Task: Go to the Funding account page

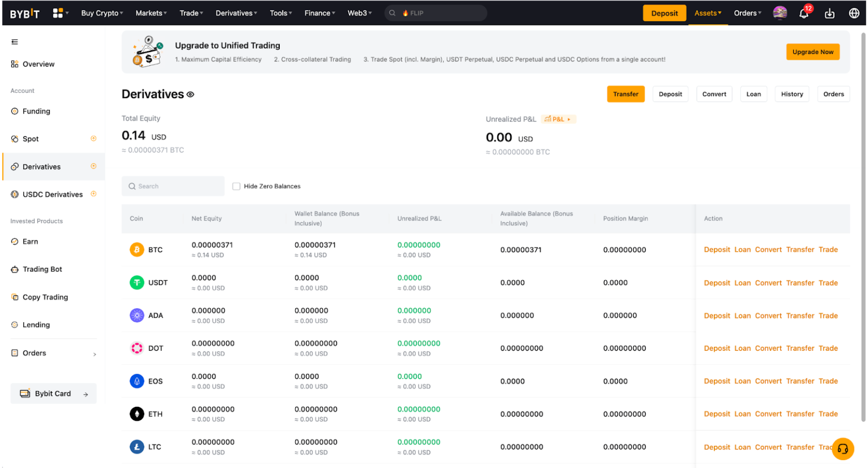Action: click(x=36, y=111)
